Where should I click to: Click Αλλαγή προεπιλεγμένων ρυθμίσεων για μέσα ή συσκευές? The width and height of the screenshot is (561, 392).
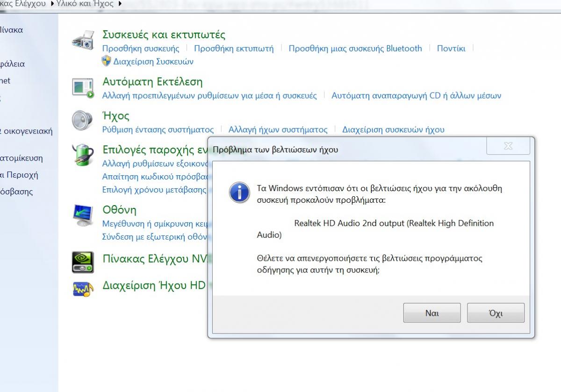pyautogui.click(x=209, y=95)
